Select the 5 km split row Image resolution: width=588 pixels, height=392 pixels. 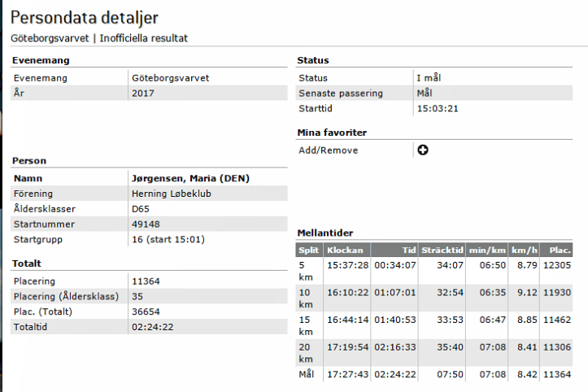pyautogui.click(x=439, y=270)
